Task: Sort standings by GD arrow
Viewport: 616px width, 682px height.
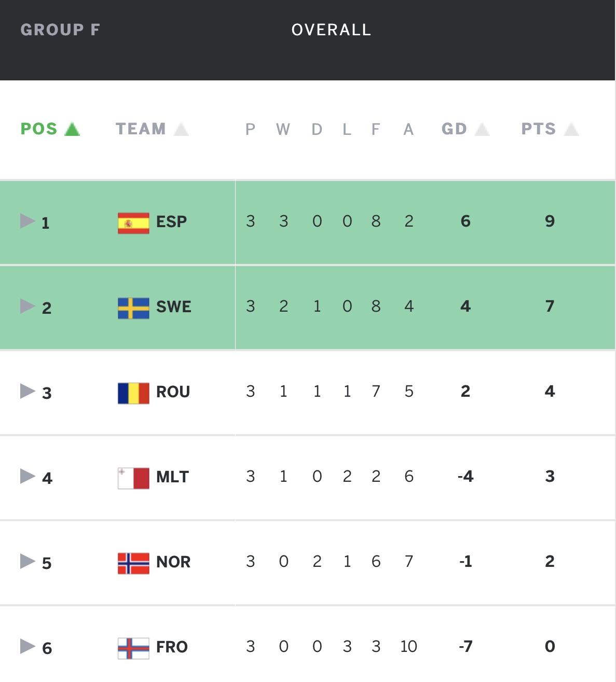Action: tap(482, 129)
